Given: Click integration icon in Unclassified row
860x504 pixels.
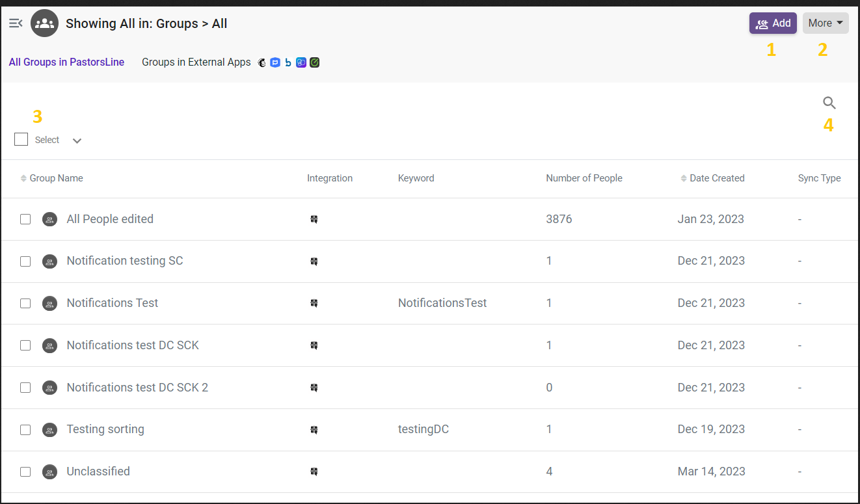Looking at the screenshot, I should tap(314, 471).
